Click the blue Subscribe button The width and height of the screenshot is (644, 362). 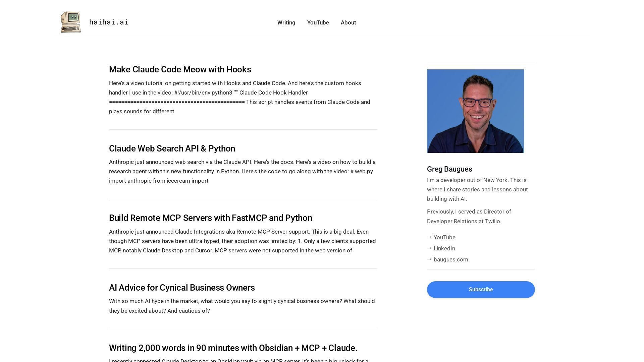point(481,290)
